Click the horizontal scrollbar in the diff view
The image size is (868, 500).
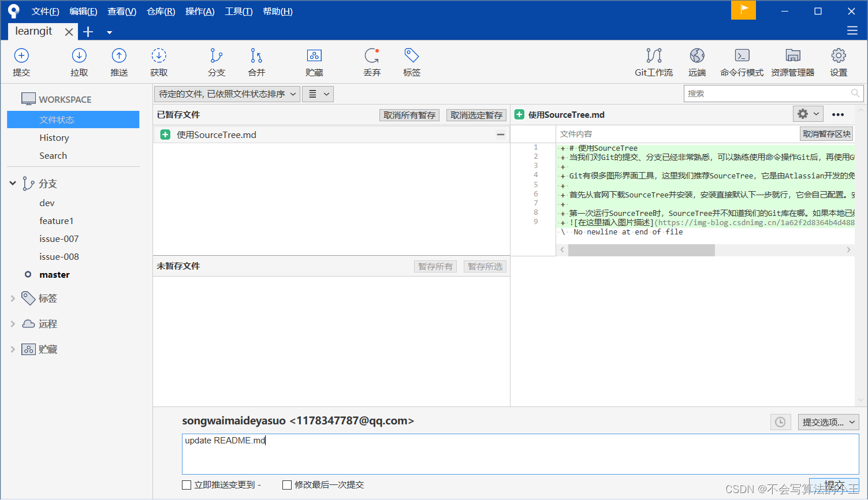point(641,250)
